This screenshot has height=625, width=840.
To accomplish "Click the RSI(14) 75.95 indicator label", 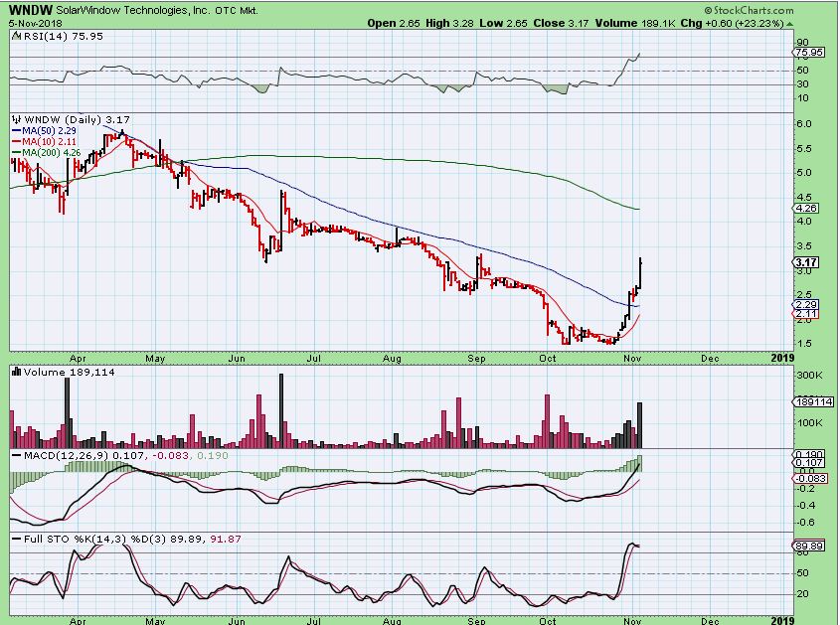I will click(x=63, y=36).
